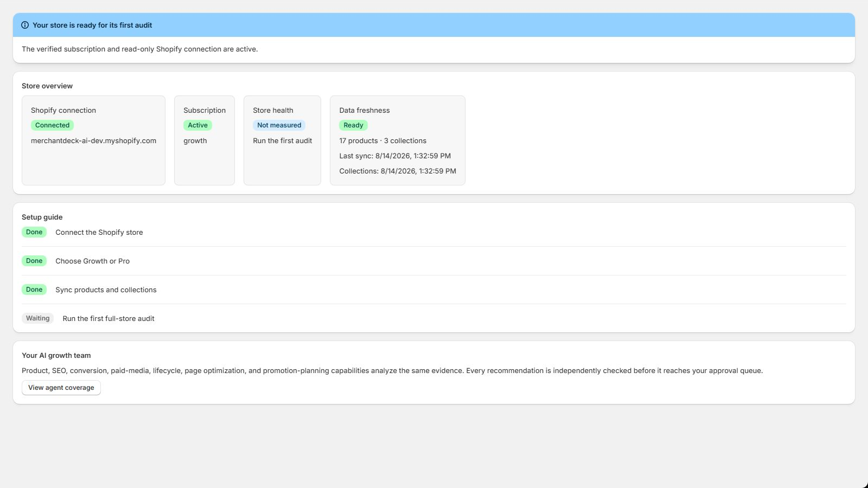This screenshot has height=488, width=868.
Task: Click Done badge beside Sync products and collections
Action: (x=34, y=290)
